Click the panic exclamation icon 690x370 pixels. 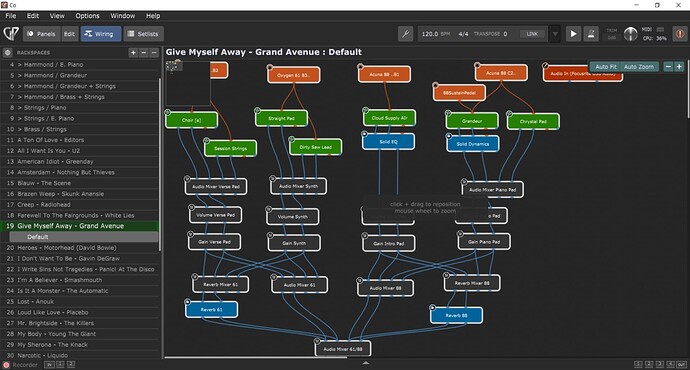pos(679,34)
